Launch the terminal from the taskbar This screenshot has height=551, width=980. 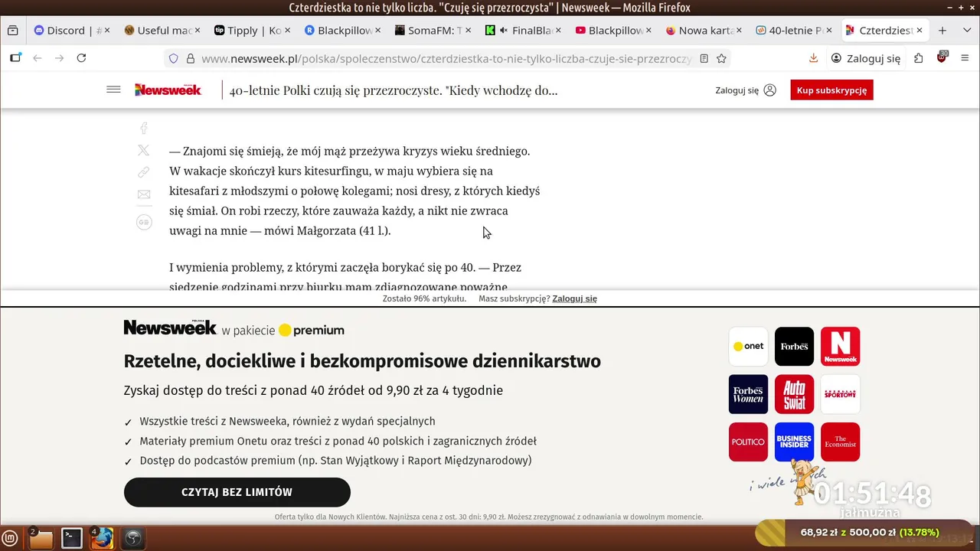[x=72, y=538]
